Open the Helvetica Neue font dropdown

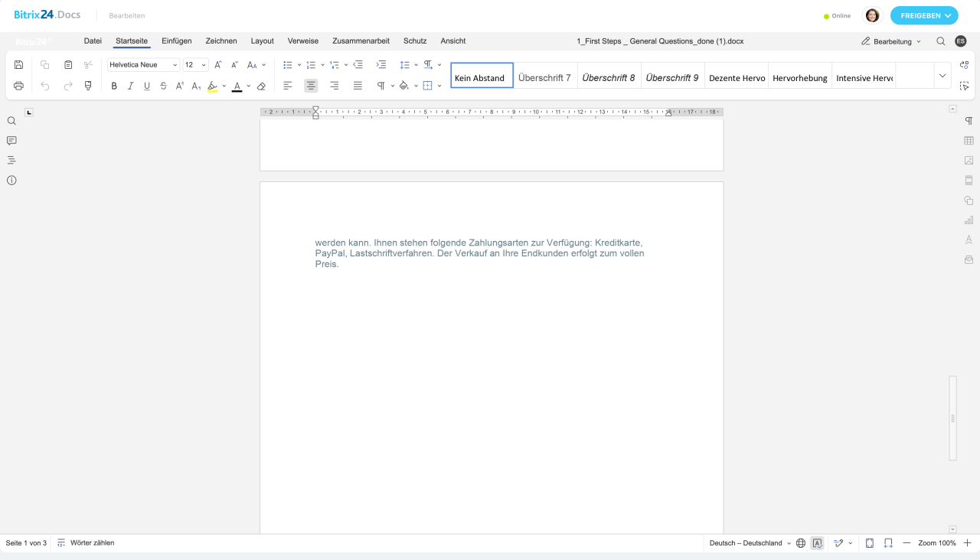[143, 65]
